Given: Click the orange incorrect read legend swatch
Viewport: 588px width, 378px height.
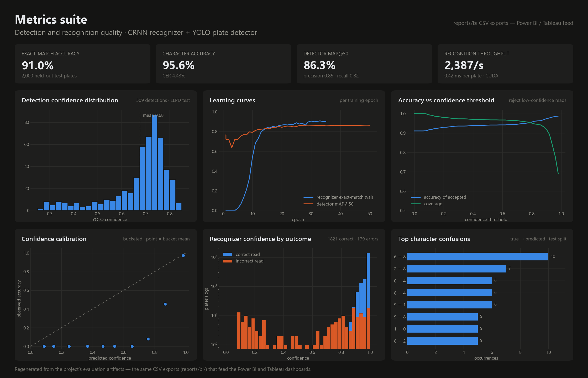Looking at the screenshot, I should (x=227, y=261).
